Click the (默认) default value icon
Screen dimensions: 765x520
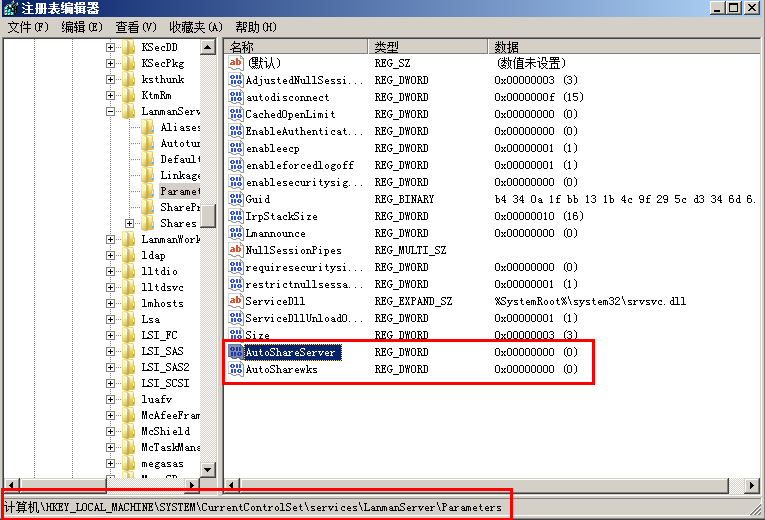(x=236, y=63)
